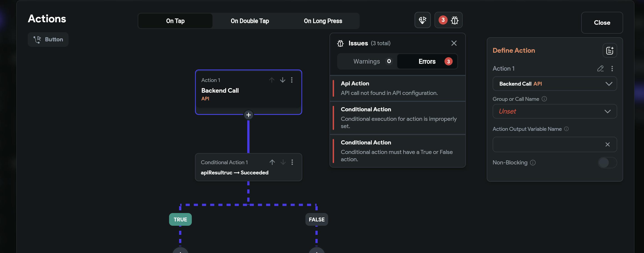Select the FALSE branch label
The image size is (644, 253).
click(317, 219)
